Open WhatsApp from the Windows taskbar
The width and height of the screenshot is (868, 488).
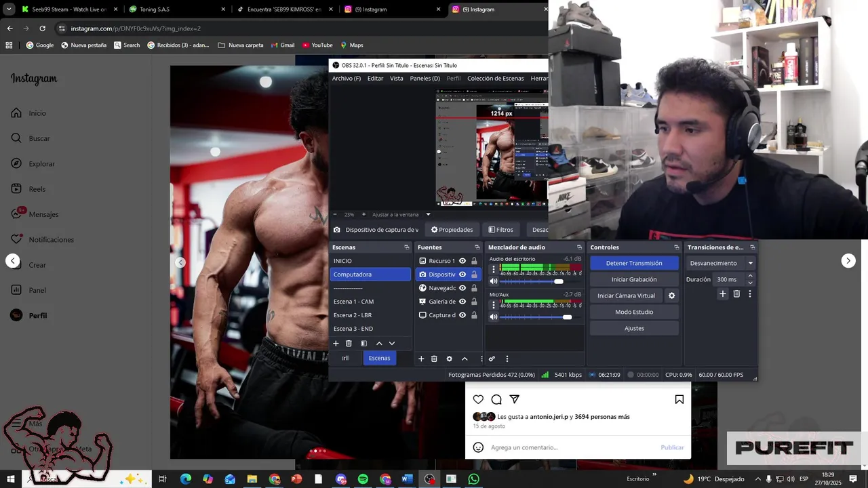[x=473, y=479]
